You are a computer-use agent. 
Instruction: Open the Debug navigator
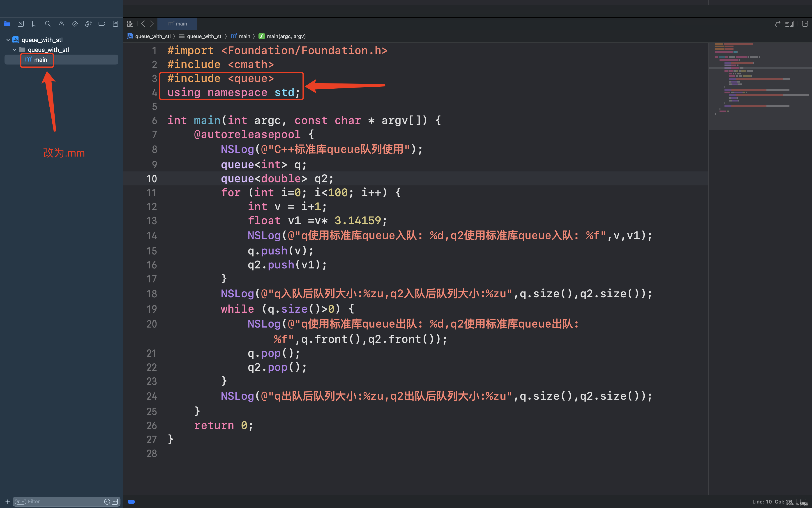pos(88,24)
